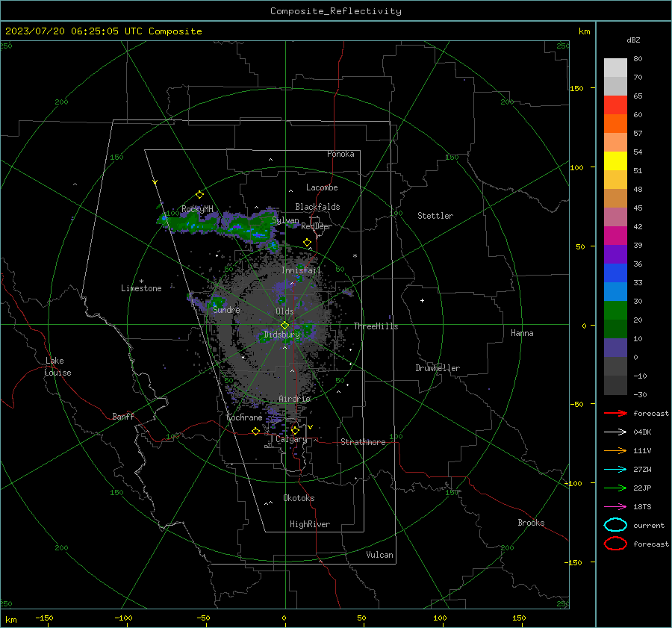Click the indigo 0–10 dBZ color swatch
672x628 pixels.
(615, 348)
